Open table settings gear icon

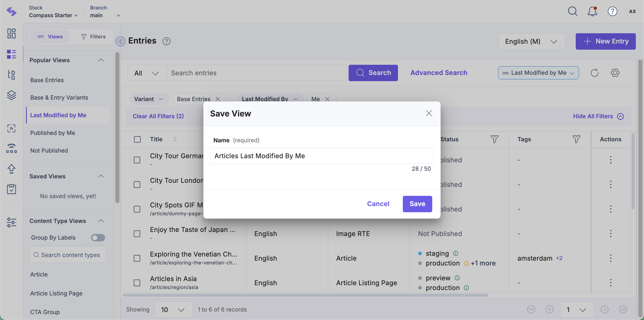pos(615,73)
